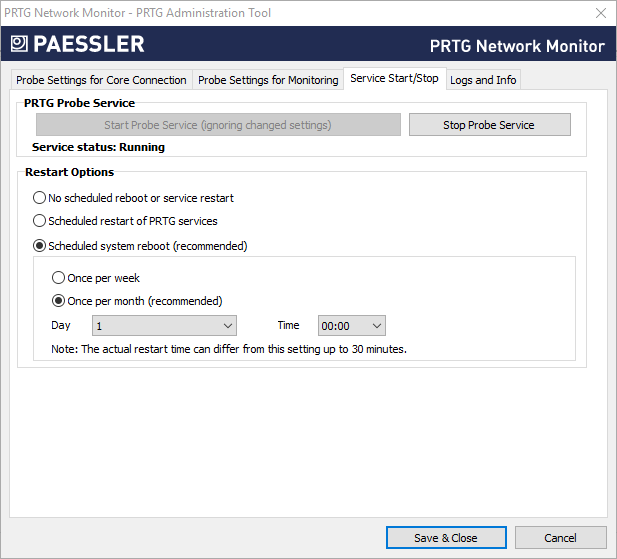Select 'Scheduled system reboot (recommended)' radio button
617x559 pixels.
(x=40, y=246)
